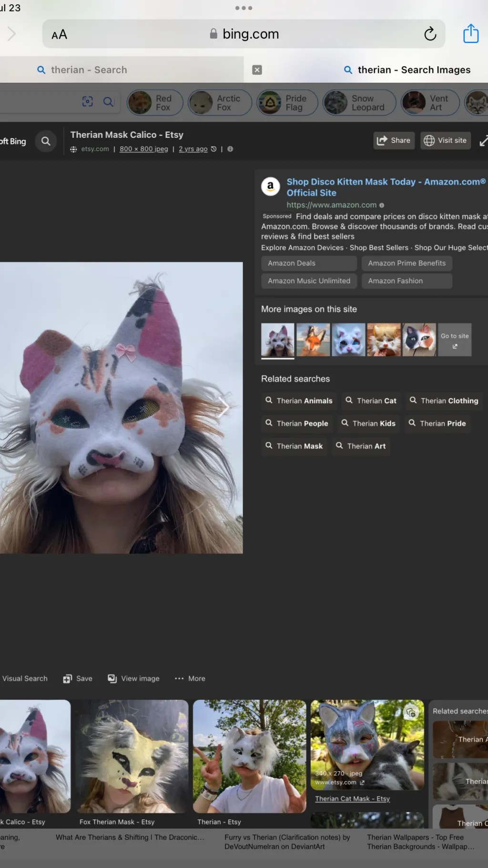Open the Therian Cat Mask - Etsy link
This screenshot has height=868, width=488.
point(352,799)
